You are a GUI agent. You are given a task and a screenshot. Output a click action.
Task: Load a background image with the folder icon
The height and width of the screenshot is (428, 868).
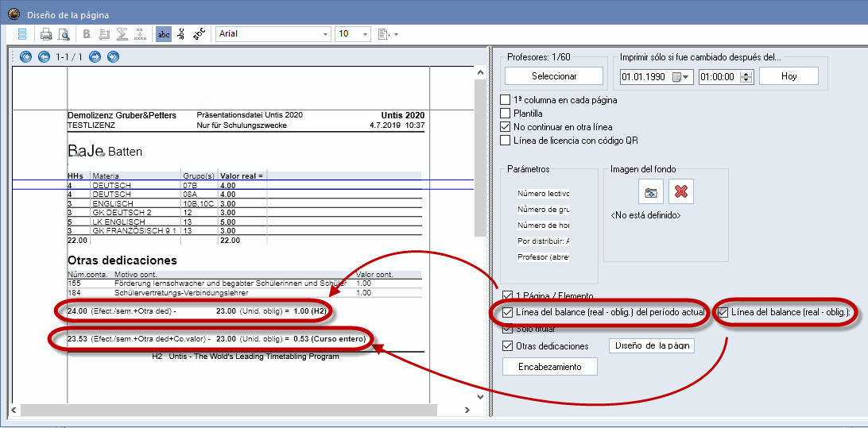[651, 192]
